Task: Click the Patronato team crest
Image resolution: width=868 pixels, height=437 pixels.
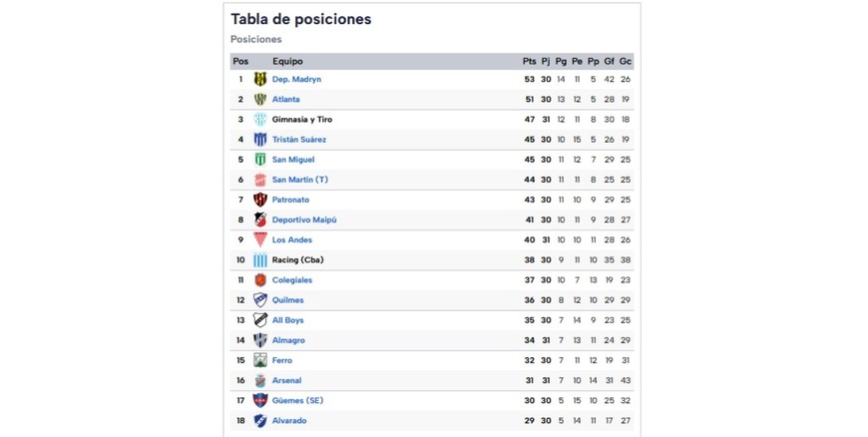Action: click(260, 200)
